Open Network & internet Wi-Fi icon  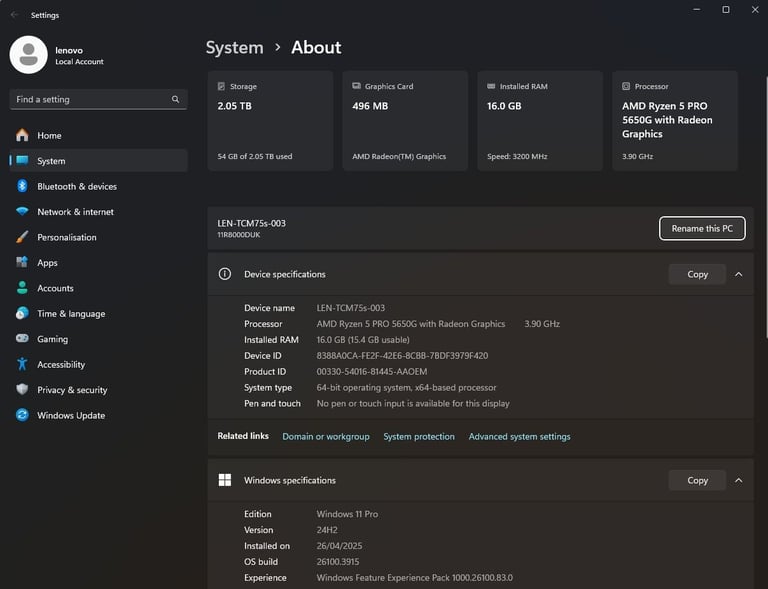click(x=22, y=212)
